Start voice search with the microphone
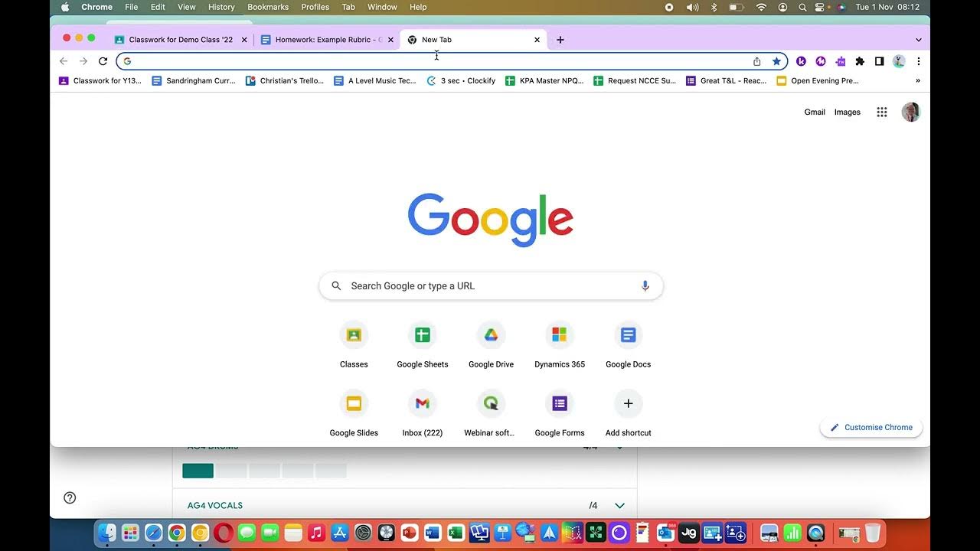 coord(645,285)
